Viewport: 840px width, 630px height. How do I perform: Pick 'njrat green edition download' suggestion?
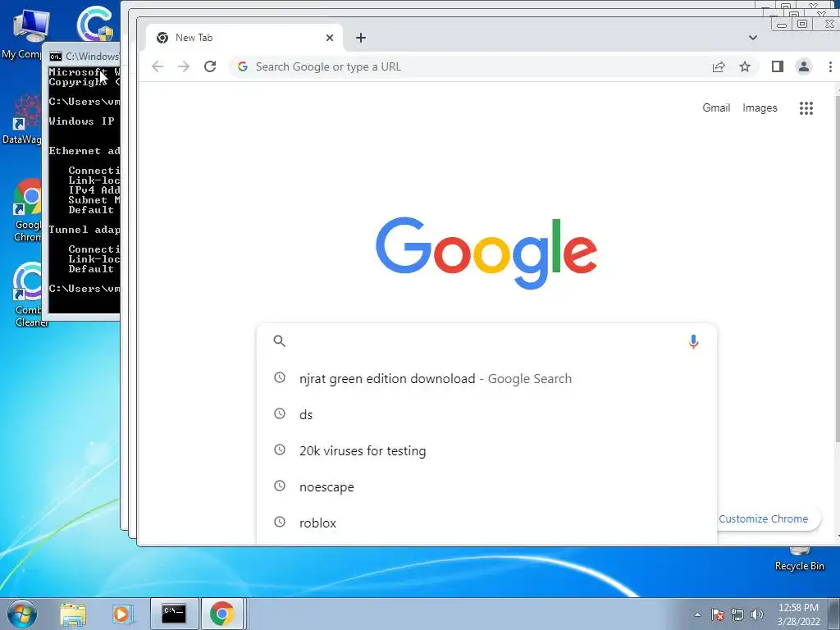[486, 379]
